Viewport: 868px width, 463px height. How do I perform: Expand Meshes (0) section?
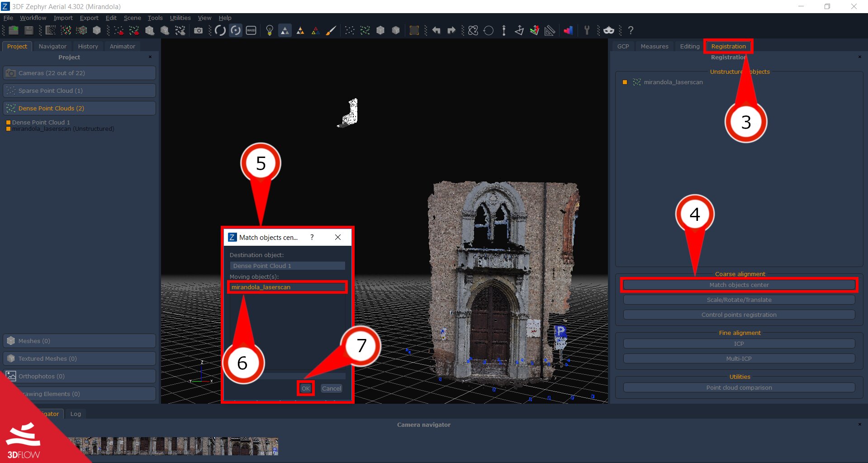(80, 341)
